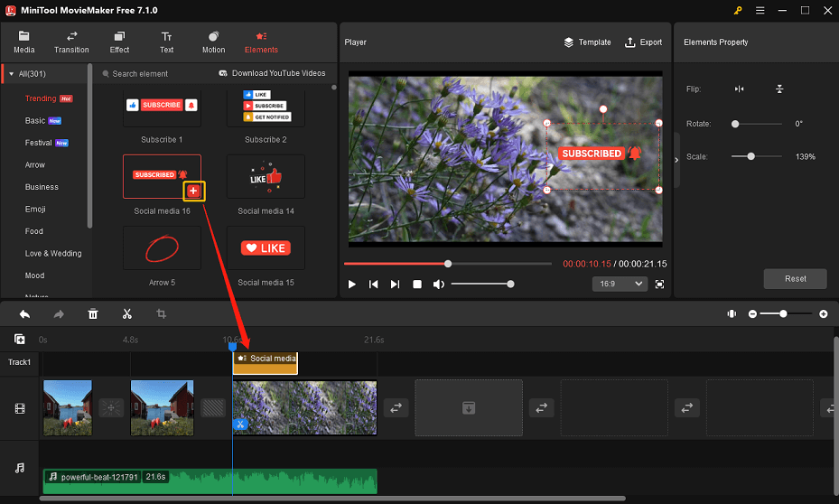The image size is (839, 504).
Task: Select the Social media element clip
Action: [266, 363]
